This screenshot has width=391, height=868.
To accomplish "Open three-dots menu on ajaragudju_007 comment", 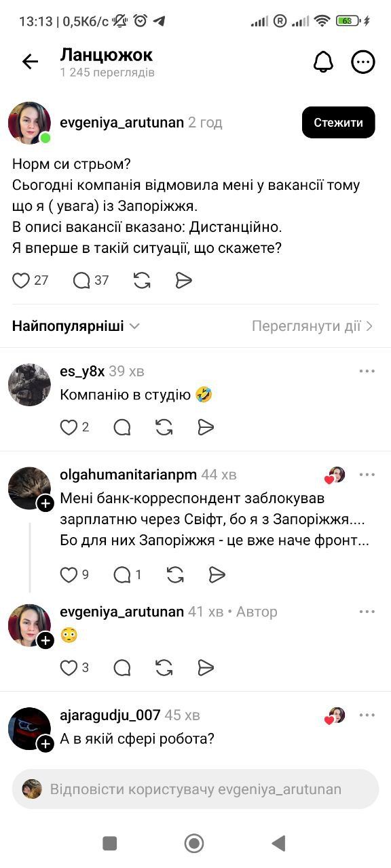I will click(x=367, y=715).
